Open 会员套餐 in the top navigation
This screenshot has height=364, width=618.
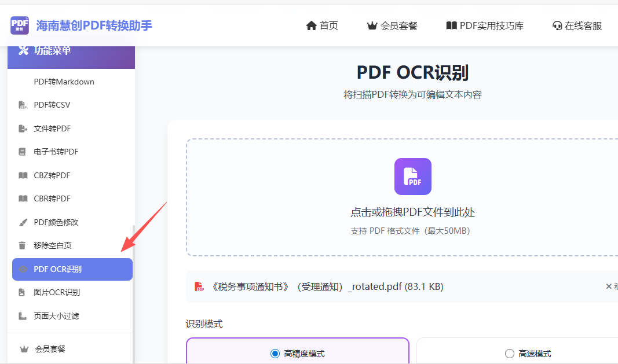tap(392, 26)
